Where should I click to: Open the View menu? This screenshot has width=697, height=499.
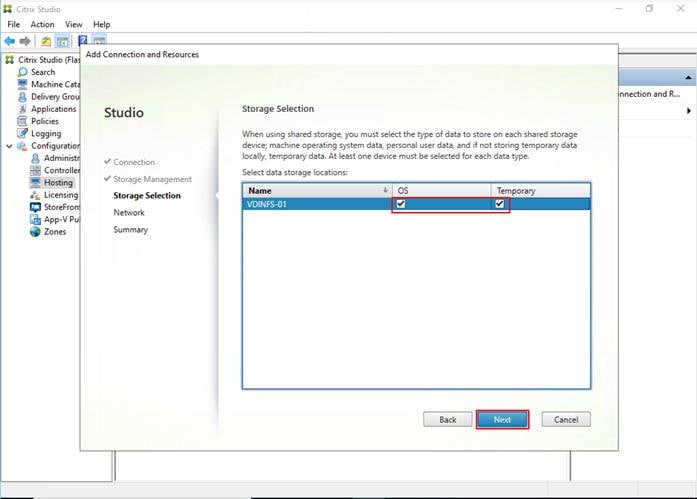click(74, 24)
